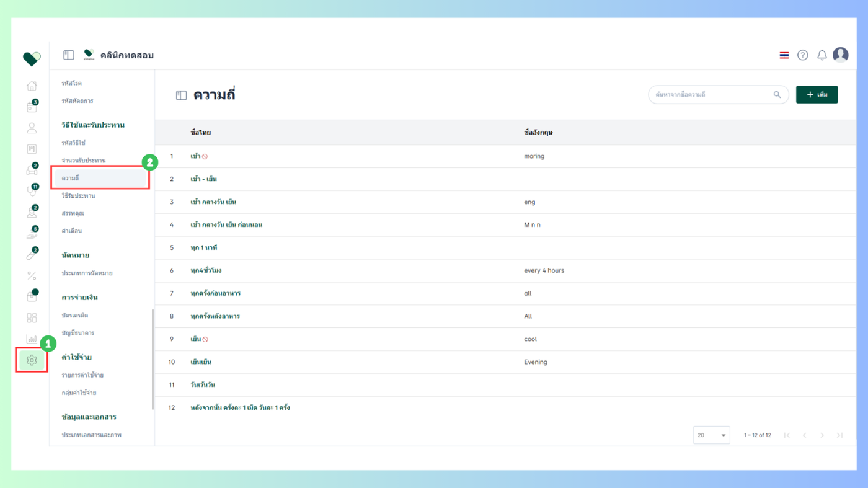Go to the last page of results
The width and height of the screenshot is (868, 488).
click(x=840, y=435)
